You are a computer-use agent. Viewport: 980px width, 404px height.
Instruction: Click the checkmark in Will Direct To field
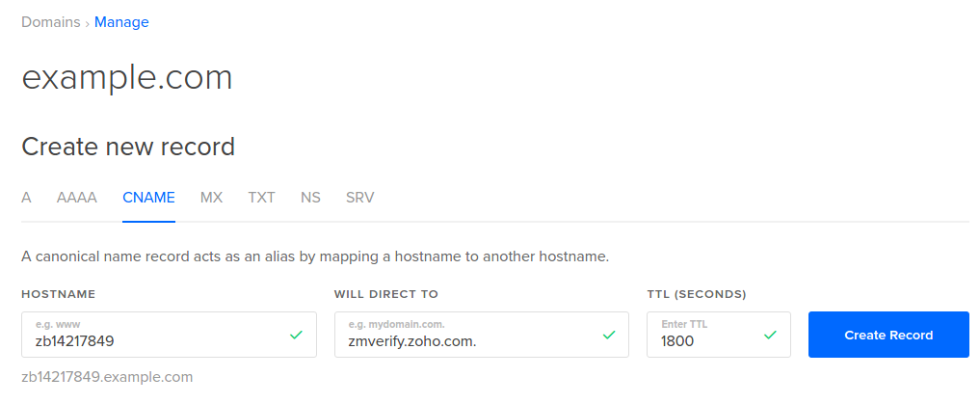(x=609, y=335)
